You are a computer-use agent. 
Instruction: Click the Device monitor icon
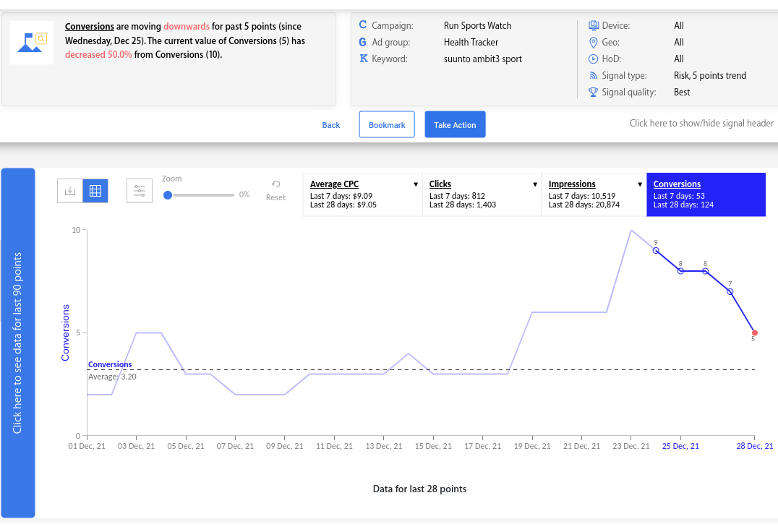(594, 25)
